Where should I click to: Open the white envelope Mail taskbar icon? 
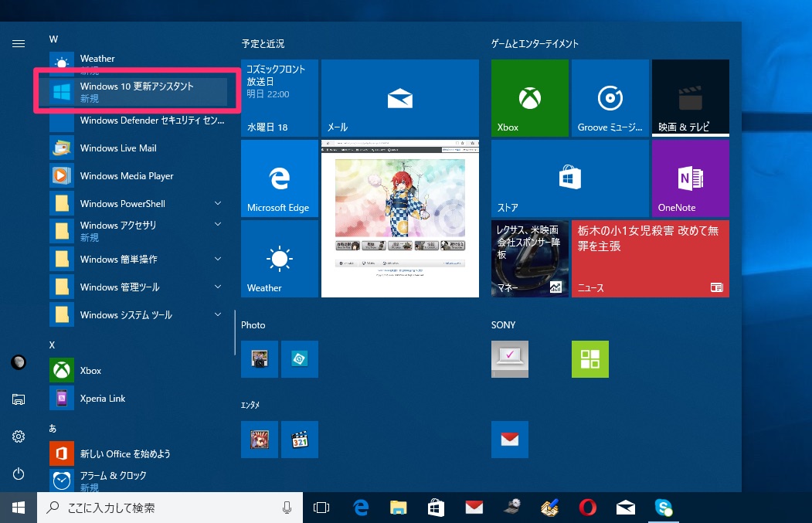(626, 508)
